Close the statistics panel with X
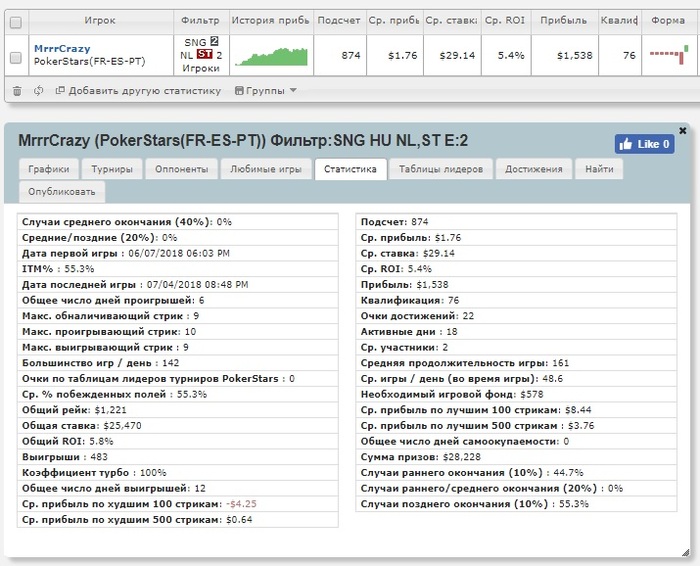This screenshot has height=566, width=700. [683, 130]
